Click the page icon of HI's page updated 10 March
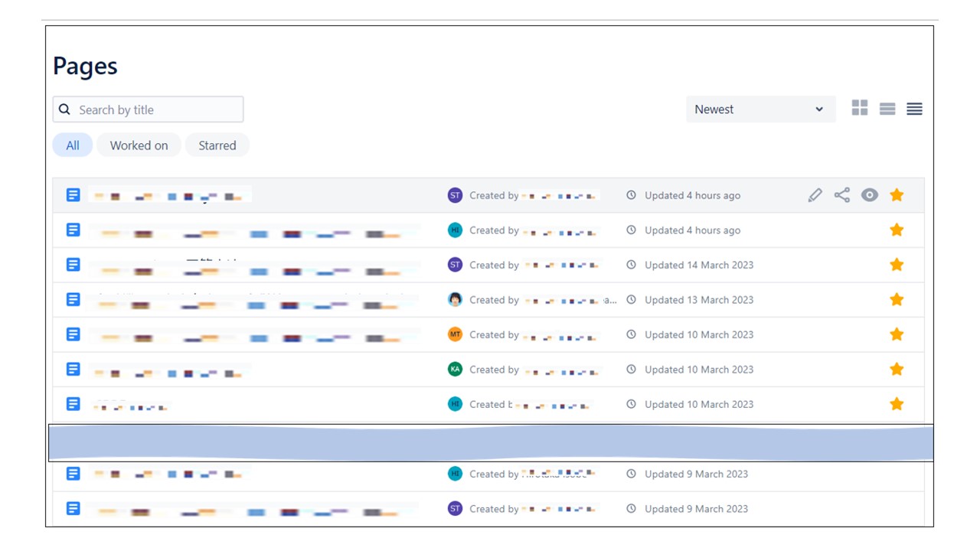 click(73, 404)
